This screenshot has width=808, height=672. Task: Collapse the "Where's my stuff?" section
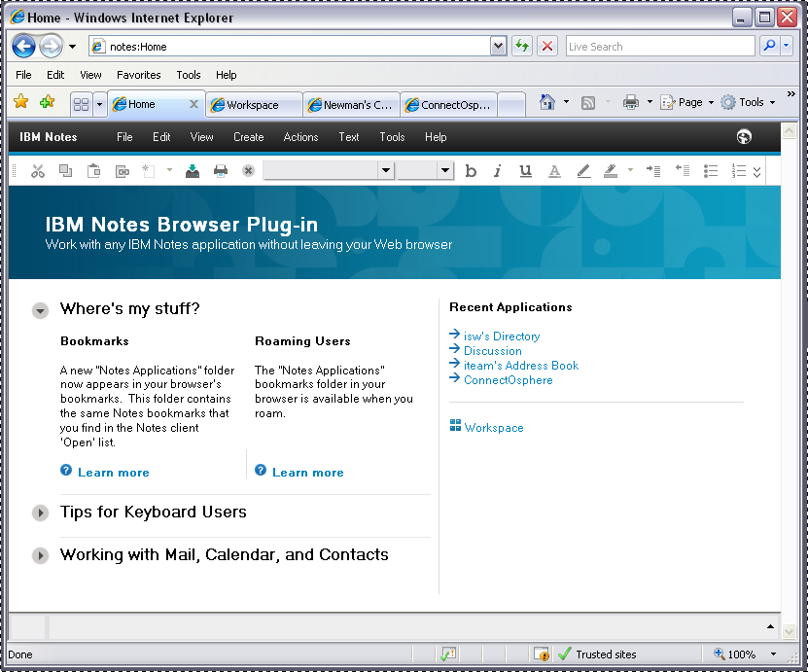coord(40,310)
